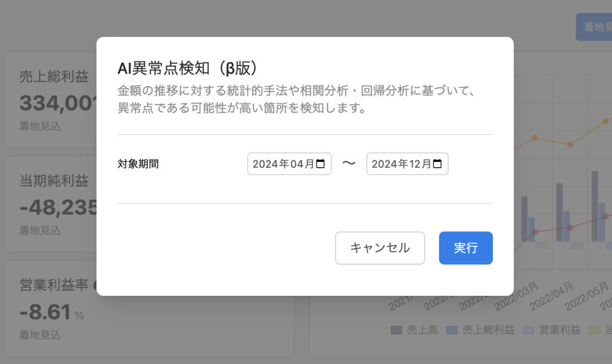The height and width of the screenshot is (364, 612).
Task: Select the 売上総利益 summary card
Action: coord(51,100)
